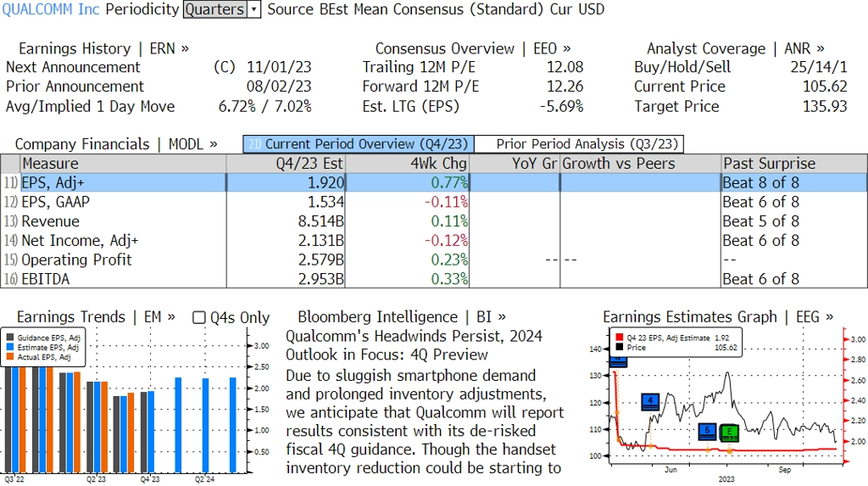The image size is (868, 486).
Task: Select the EPS, GAAP row
Action: click(434, 202)
